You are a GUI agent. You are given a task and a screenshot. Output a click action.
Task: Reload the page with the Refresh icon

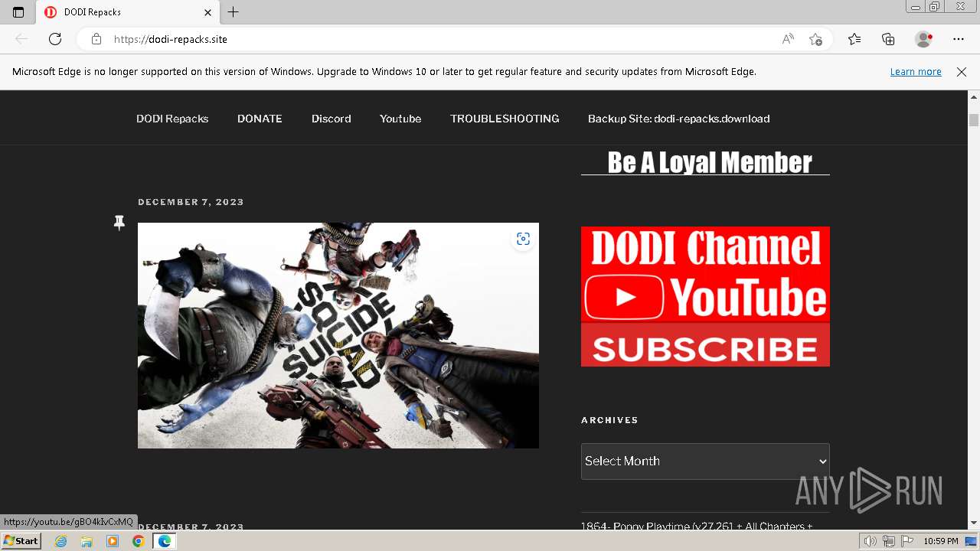pos(55,39)
